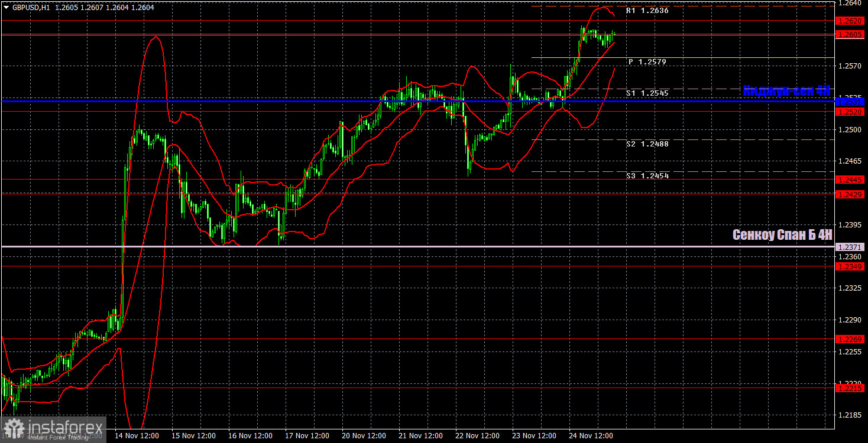
Task: Select the R1 1.2636 pivot label
Action: (x=647, y=11)
